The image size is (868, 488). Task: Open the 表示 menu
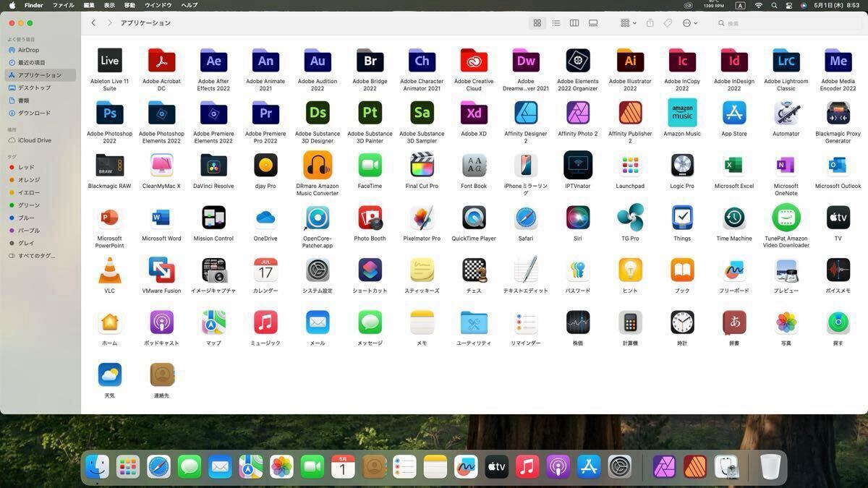point(109,5)
